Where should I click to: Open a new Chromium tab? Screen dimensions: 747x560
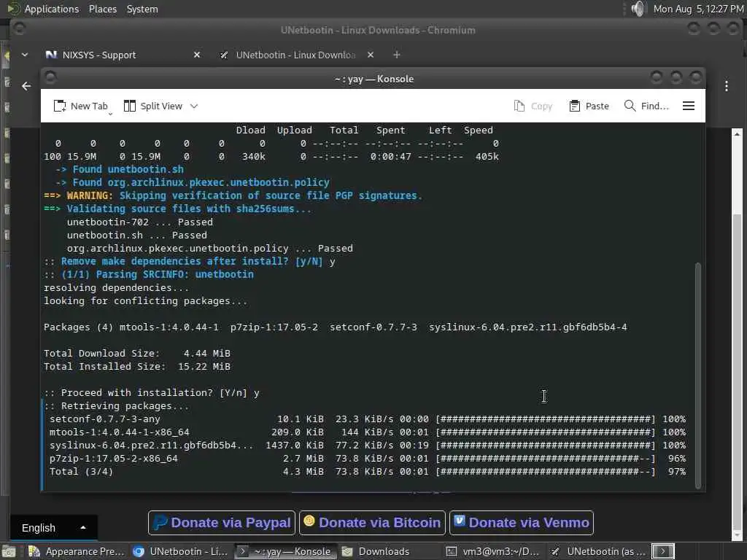point(396,55)
